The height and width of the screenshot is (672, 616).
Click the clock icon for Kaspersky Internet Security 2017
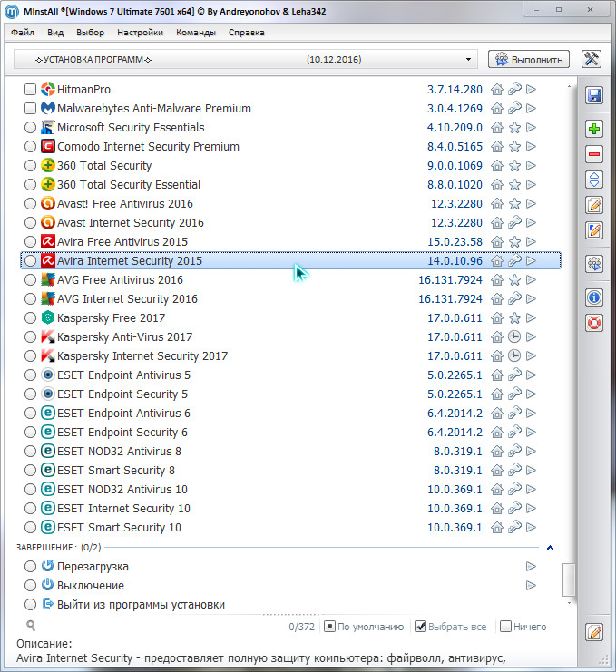click(x=514, y=355)
